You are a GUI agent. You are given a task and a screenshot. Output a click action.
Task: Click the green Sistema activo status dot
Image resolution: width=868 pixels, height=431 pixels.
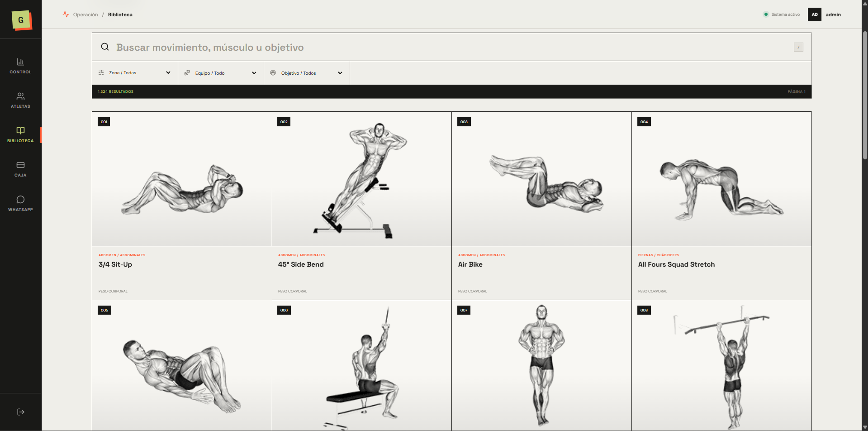tap(766, 14)
